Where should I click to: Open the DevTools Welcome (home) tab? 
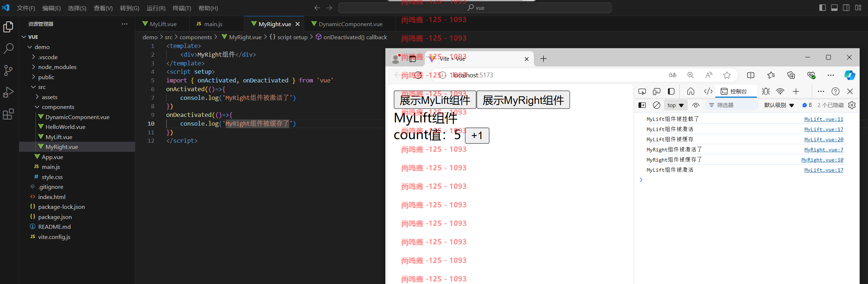click(691, 91)
